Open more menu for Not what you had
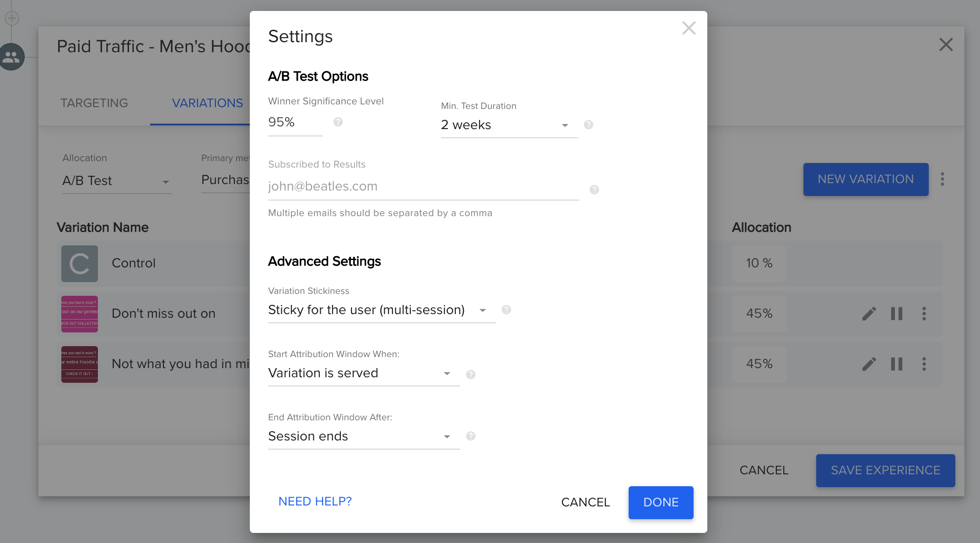The image size is (980, 543). (x=924, y=364)
